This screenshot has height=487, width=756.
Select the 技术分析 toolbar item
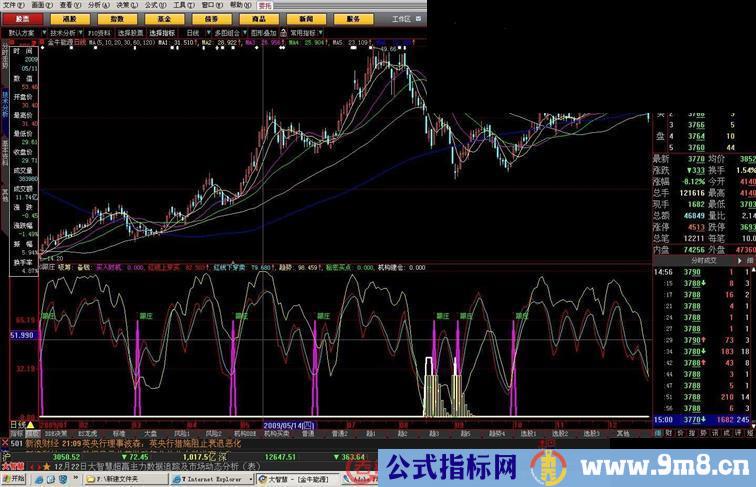65,32
